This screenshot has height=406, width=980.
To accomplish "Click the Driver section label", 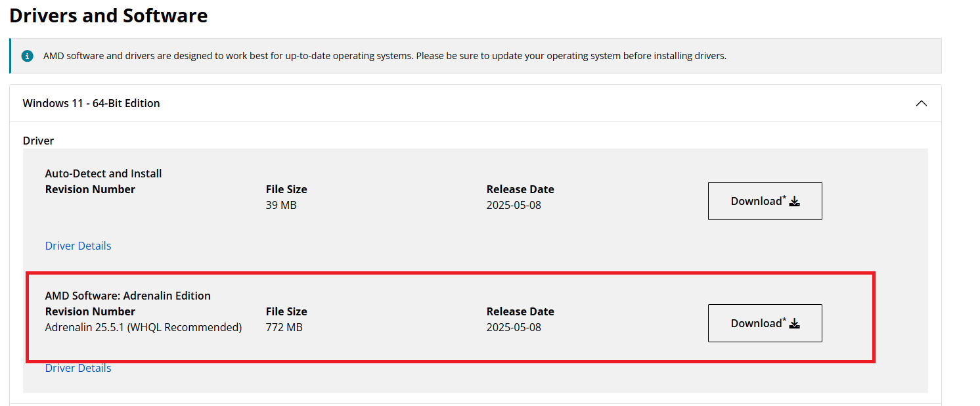I will pyautogui.click(x=38, y=141).
